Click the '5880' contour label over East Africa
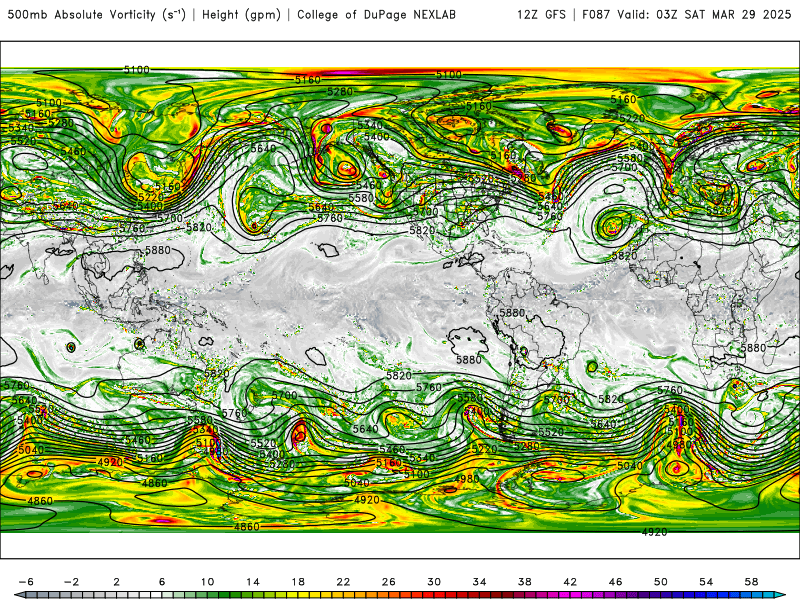The width and height of the screenshot is (800, 600). (753, 347)
